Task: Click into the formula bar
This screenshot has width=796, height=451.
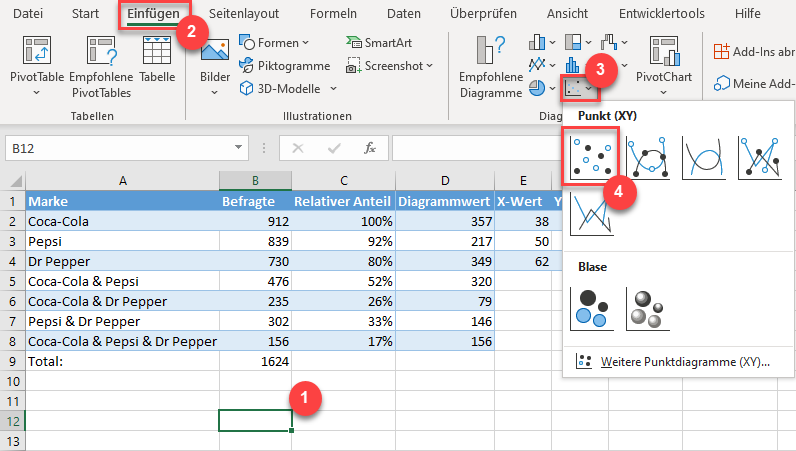Action: coord(477,148)
